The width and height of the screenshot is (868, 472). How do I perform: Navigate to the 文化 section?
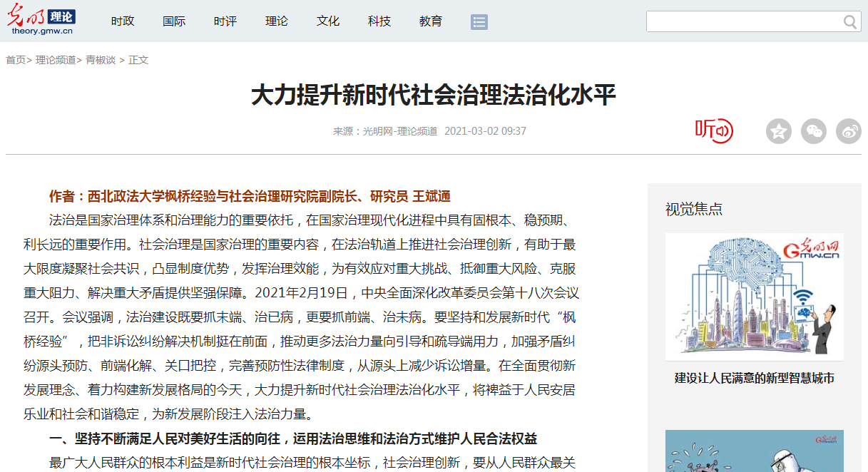click(328, 21)
